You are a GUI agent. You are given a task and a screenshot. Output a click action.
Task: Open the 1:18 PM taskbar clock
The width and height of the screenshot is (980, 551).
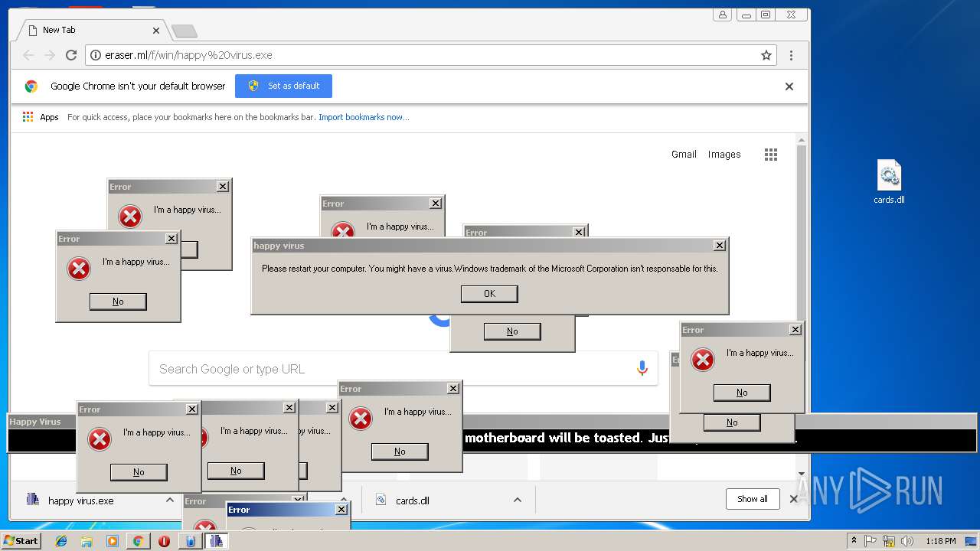pos(940,541)
